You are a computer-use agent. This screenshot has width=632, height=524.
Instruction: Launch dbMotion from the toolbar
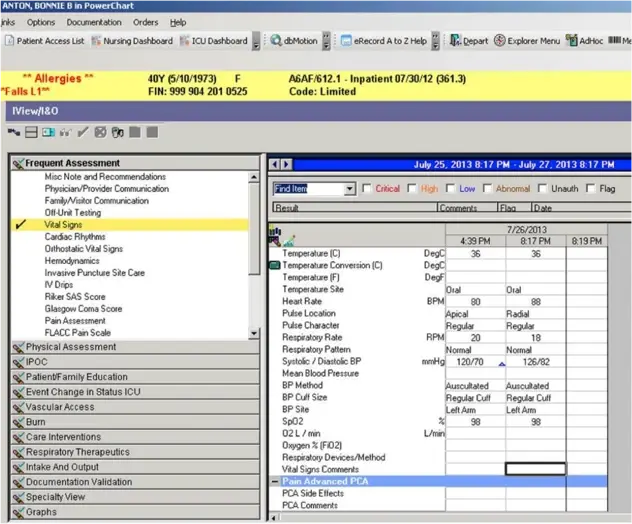tap(294, 41)
